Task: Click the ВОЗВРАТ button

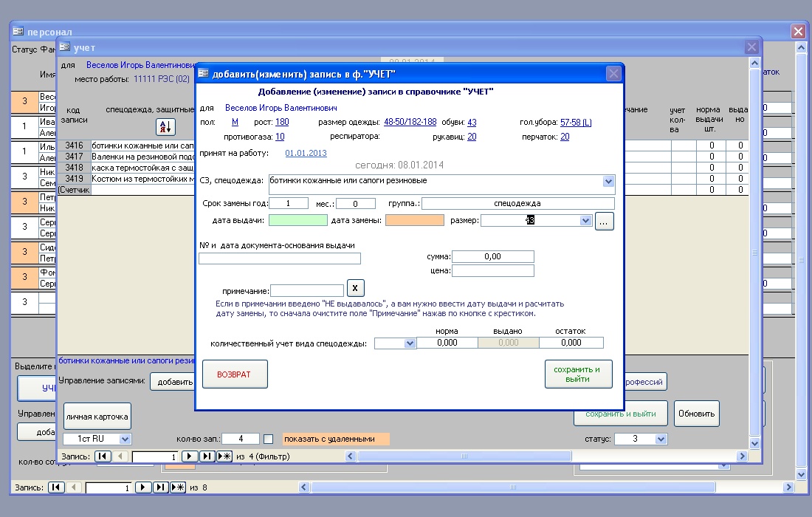Action: click(x=235, y=374)
